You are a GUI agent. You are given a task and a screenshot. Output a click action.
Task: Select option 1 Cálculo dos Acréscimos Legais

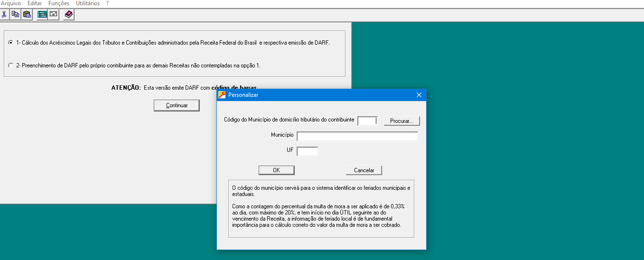(x=11, y=43)
